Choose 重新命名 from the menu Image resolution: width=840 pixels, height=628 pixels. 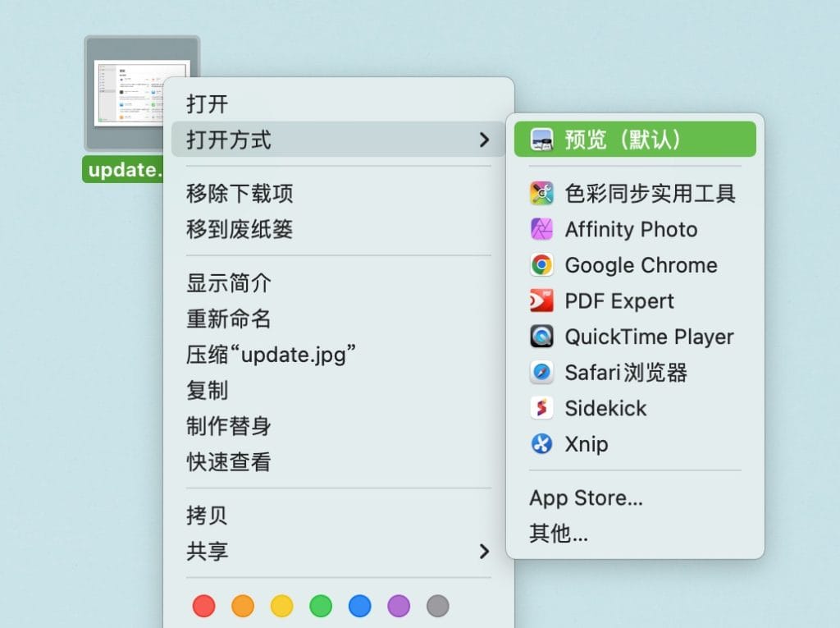point(338,319)
